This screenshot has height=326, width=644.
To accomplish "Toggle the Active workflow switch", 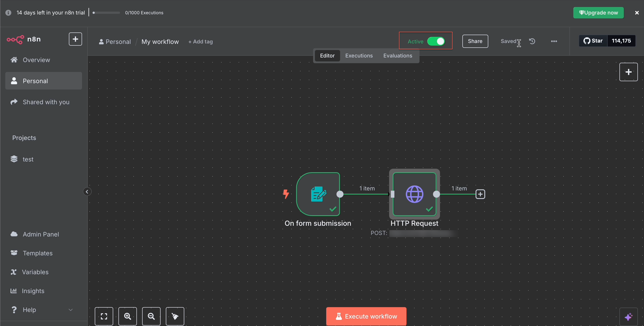I will coord(436,41).
